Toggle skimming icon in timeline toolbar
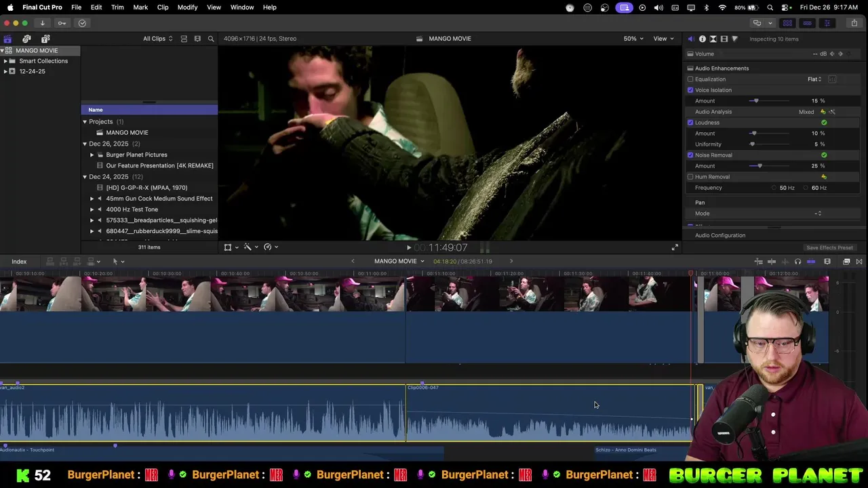Image resolution: width=868 pixels, height=488 pixels. (x=772, y=262)
